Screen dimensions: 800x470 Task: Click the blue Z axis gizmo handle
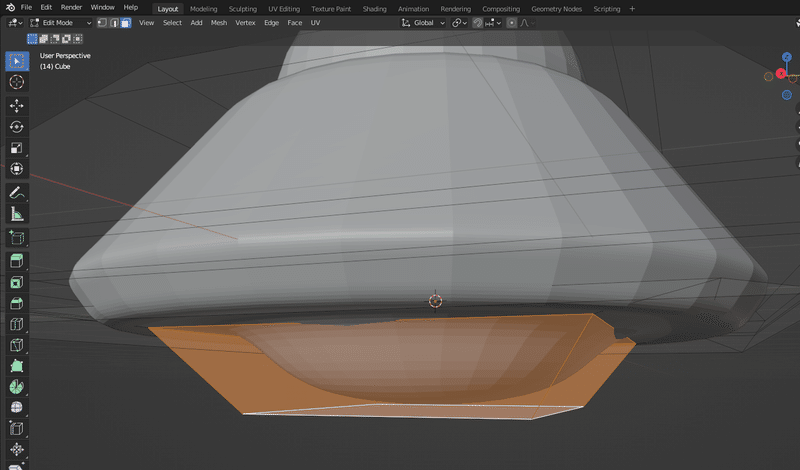[787, 57]
